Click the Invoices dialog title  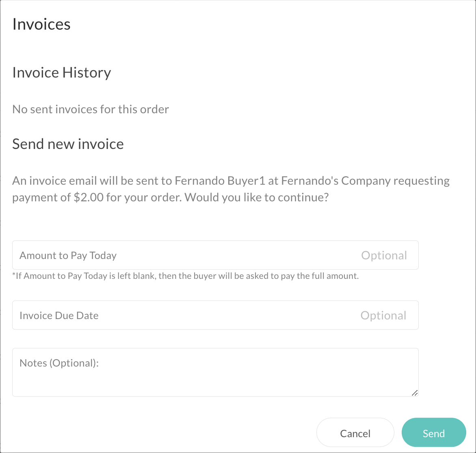(41, 24)
